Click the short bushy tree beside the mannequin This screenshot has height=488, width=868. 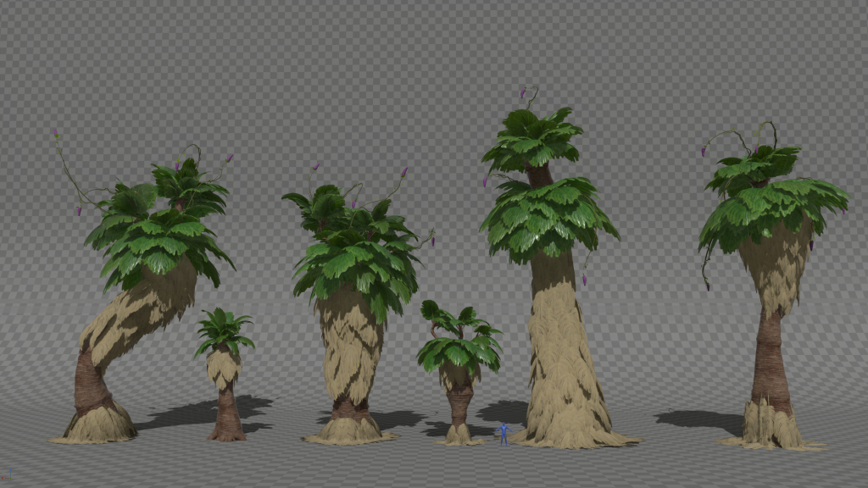click(459, 373)
